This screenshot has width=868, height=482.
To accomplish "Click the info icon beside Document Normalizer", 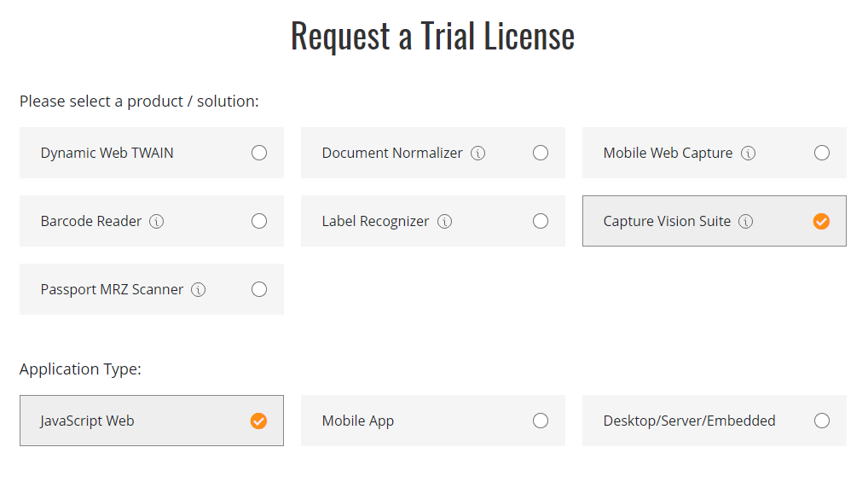I will coord(478,154).
